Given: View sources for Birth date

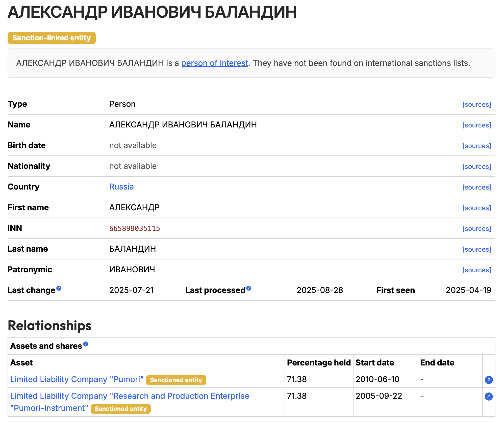Looking at the screenshot, I should click(x=476, y=146).
